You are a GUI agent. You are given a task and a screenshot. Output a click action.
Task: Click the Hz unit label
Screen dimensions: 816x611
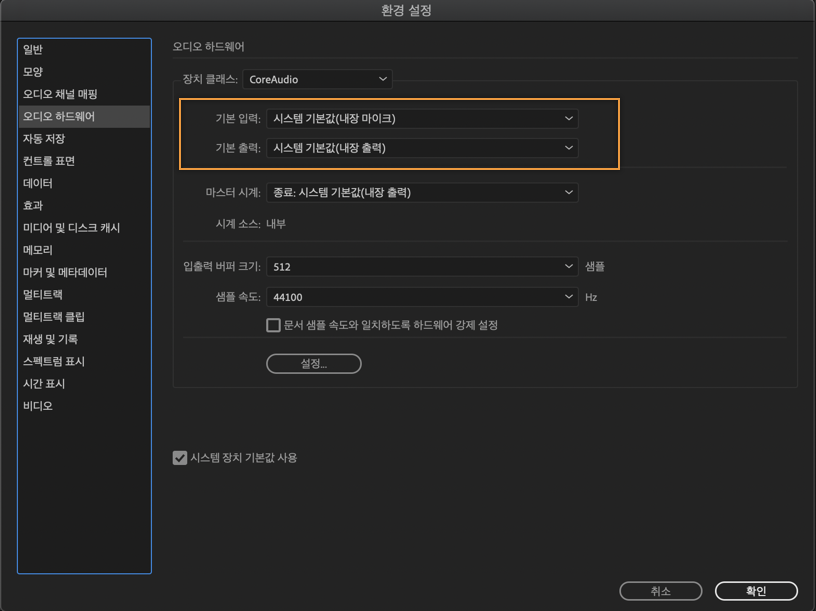[x=591, y=298]
